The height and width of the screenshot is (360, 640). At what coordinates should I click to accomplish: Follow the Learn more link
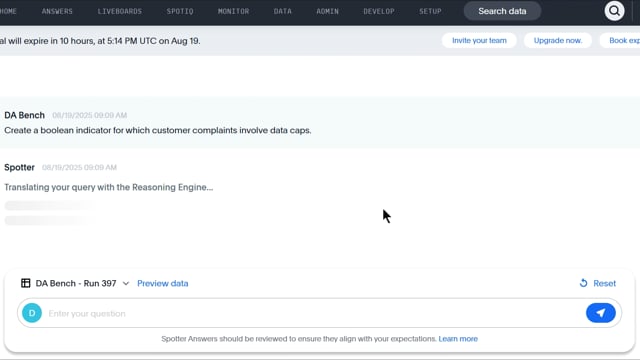coord(458,339)
